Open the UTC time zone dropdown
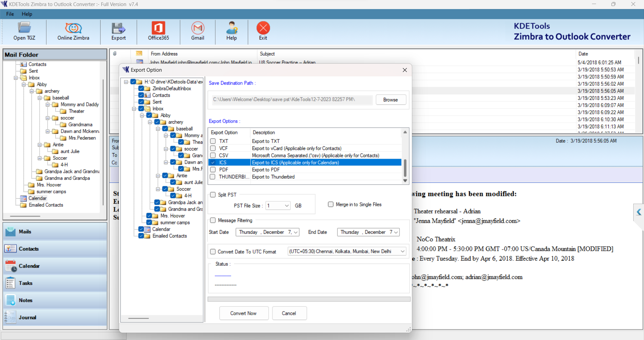Image resolution: width=644 pixels, height=340 pixels. pos(402,252)
